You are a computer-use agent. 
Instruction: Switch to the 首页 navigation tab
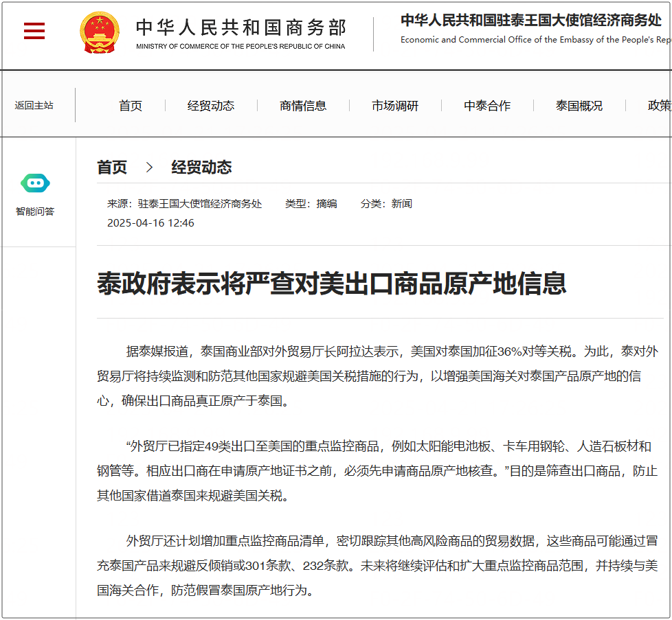131,105
